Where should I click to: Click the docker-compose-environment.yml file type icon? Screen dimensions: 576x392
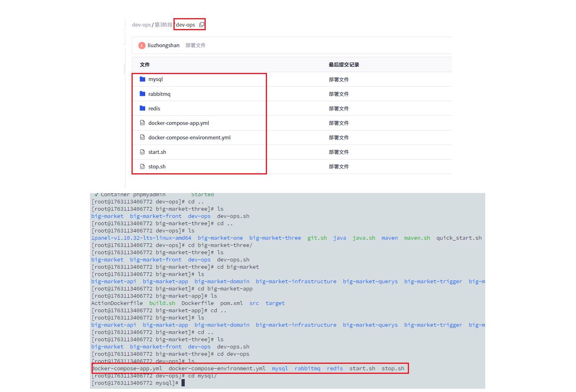coord(143,137)
